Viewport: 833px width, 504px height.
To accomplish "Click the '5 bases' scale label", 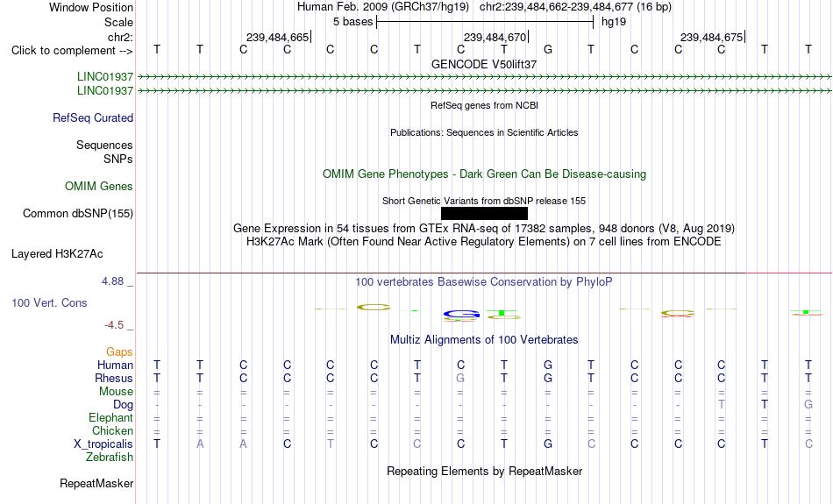I will 352,22.
